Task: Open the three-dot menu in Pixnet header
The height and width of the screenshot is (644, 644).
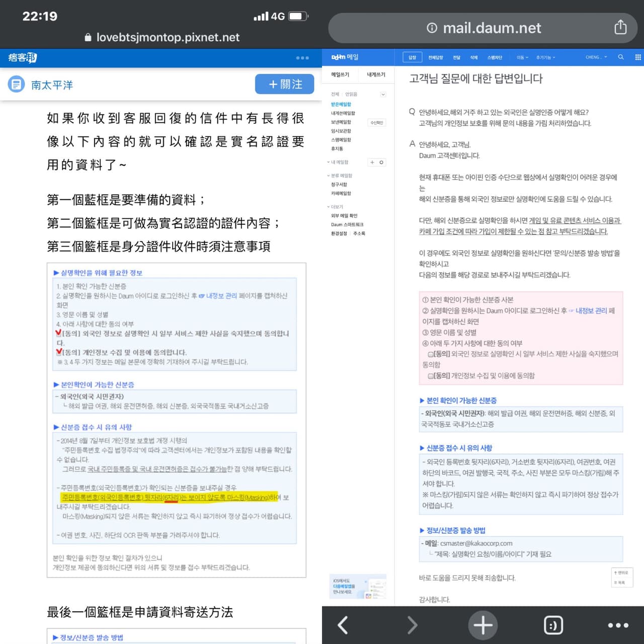Action: [302, 58]
